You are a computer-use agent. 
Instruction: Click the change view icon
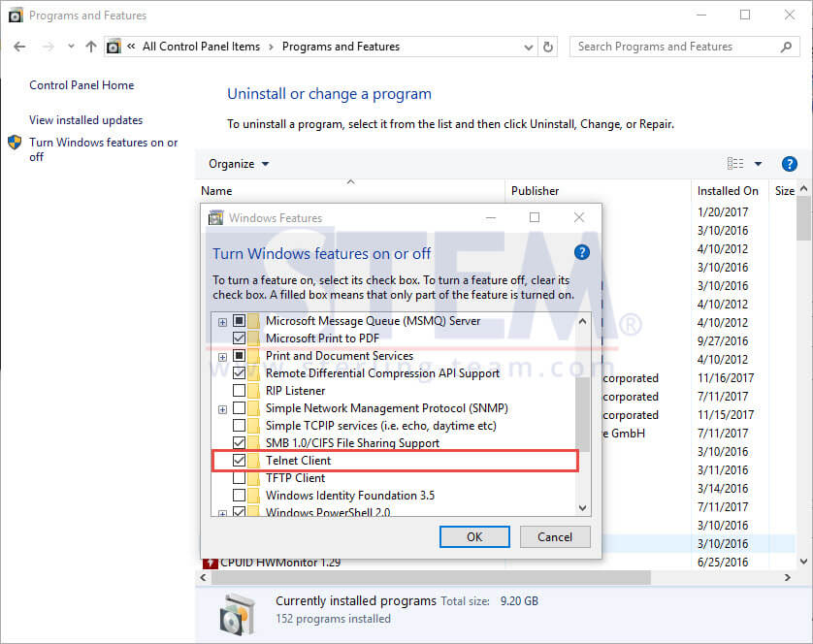coord(735,164)
